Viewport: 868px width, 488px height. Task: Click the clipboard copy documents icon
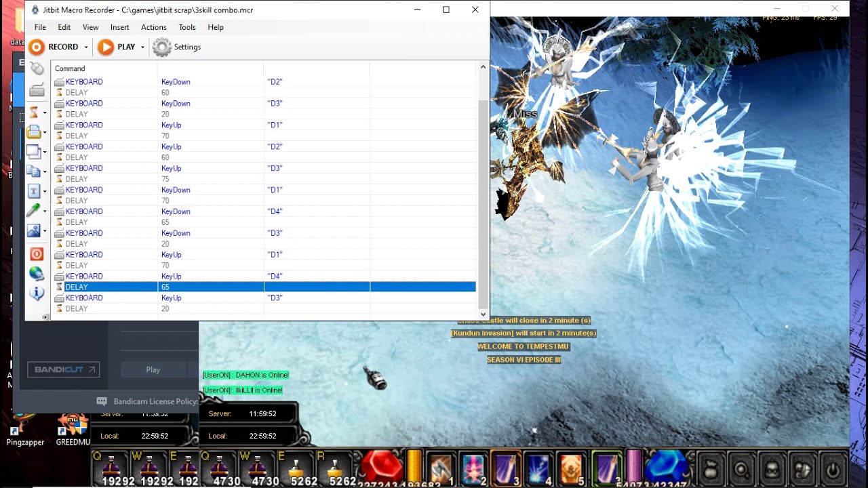[34, 171]
